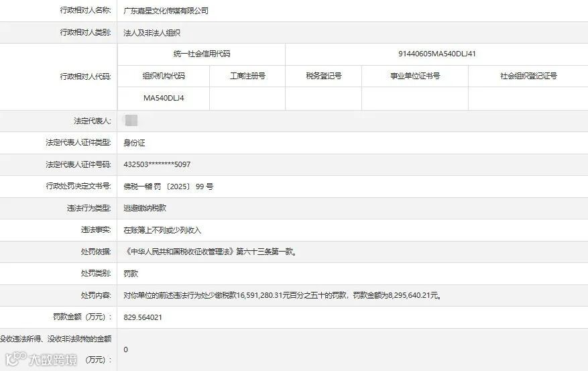588x371 pixels.
Task: Click the 组织机构代码 column header
Action: [164, 76]
